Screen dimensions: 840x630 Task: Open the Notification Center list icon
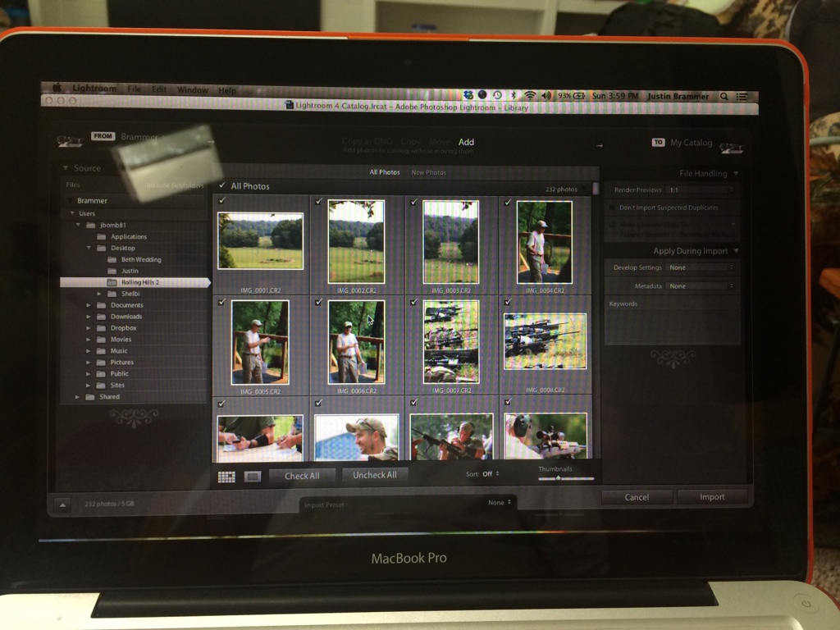[x=742, y=97]
